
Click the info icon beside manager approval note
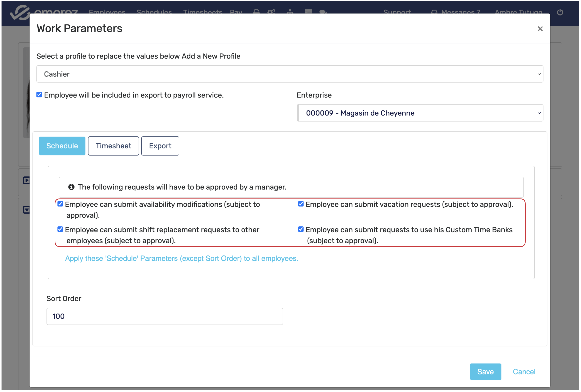[x=71, y=187]
